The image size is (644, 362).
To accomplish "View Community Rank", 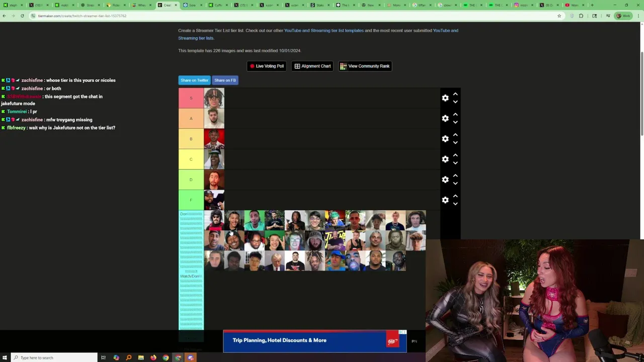I will coord(365,66).
